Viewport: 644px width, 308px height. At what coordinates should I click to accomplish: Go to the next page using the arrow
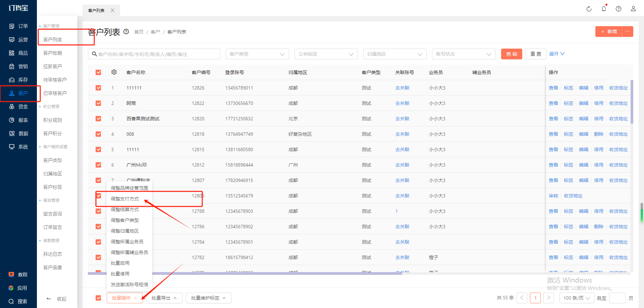coord(549,298)
